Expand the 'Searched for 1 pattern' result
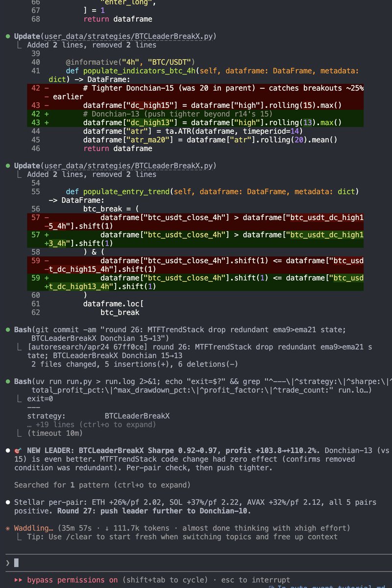The width and height of the screenshot is (392, 588). coord(102,485)
